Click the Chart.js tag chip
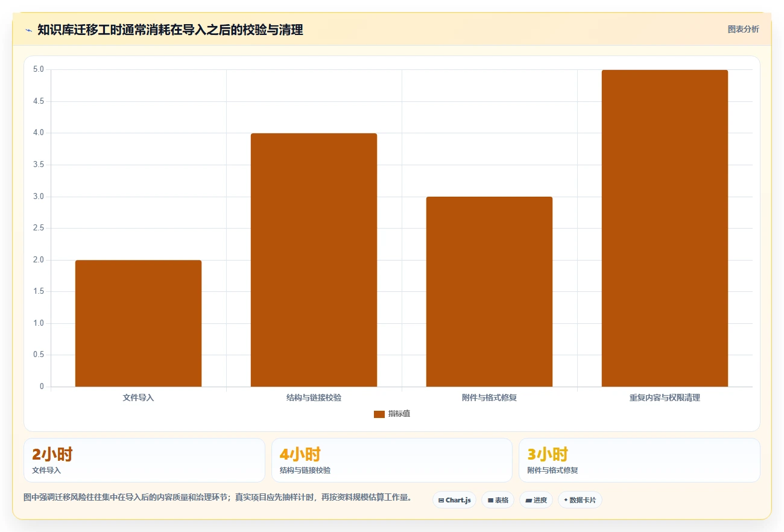Screen dimensions: 784x532 [454, 500]
